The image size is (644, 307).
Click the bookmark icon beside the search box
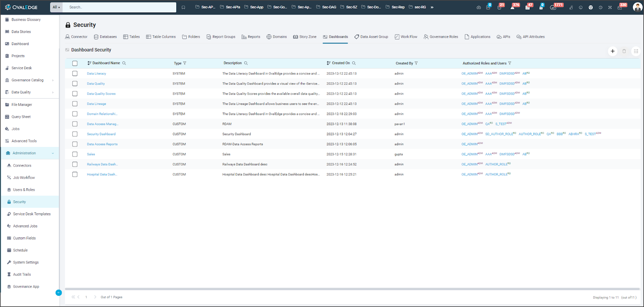click(x=183, y=7)
